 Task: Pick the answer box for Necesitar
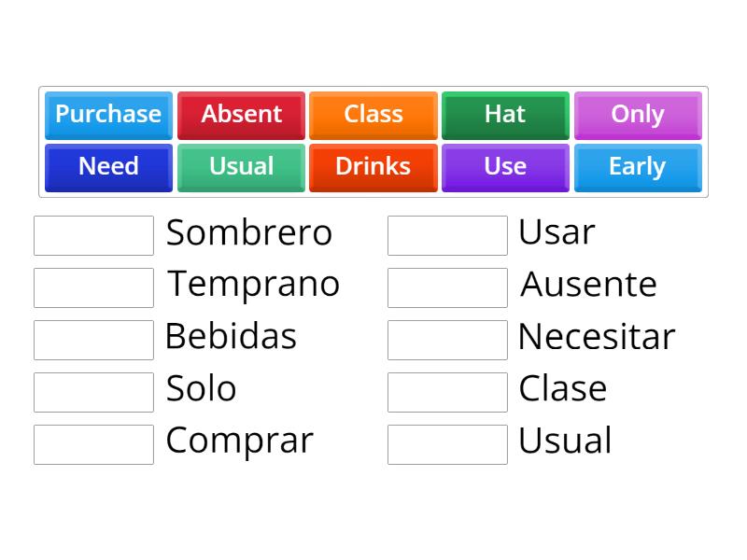pyautogui.click(x=447, y=340)
